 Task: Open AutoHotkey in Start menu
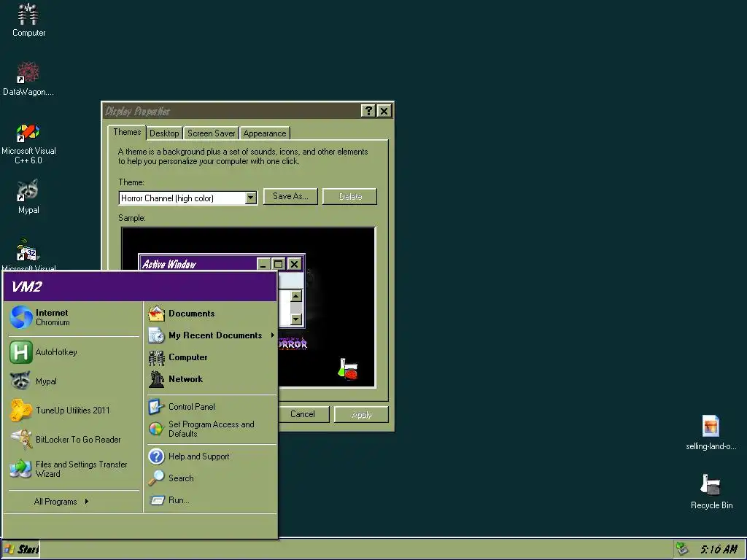[74, 352]
